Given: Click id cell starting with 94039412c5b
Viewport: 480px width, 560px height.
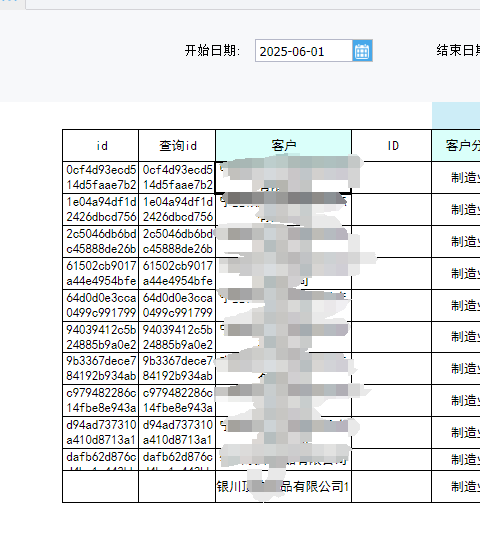Looking at the screenshot, I should pyautogui.click(x=101, y=337).
